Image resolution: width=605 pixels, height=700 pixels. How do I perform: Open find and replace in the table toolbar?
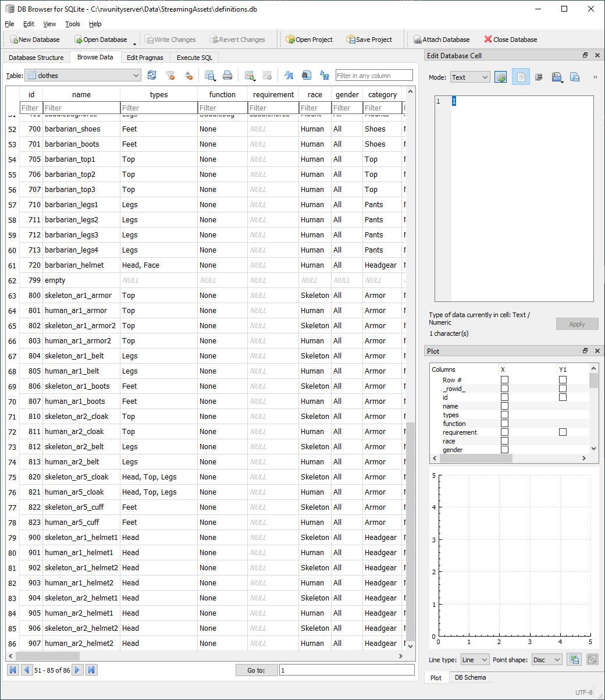point(325,76)
